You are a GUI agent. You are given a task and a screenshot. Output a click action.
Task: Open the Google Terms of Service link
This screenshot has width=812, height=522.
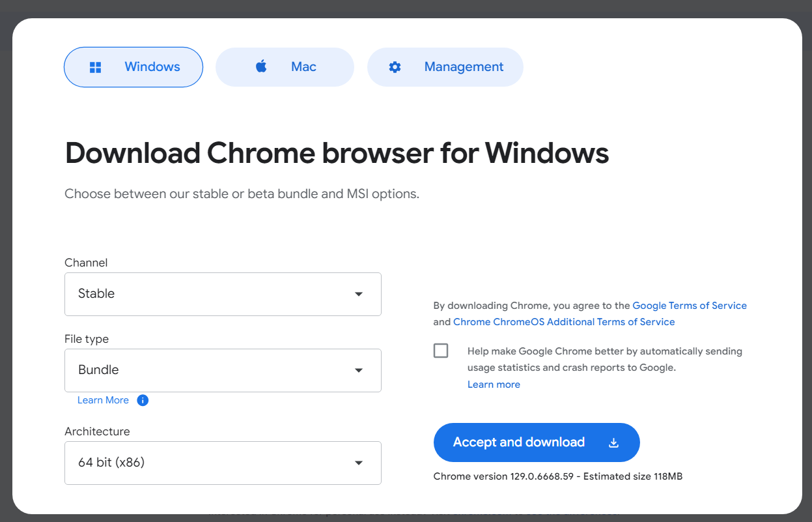(x=690, y=305)
